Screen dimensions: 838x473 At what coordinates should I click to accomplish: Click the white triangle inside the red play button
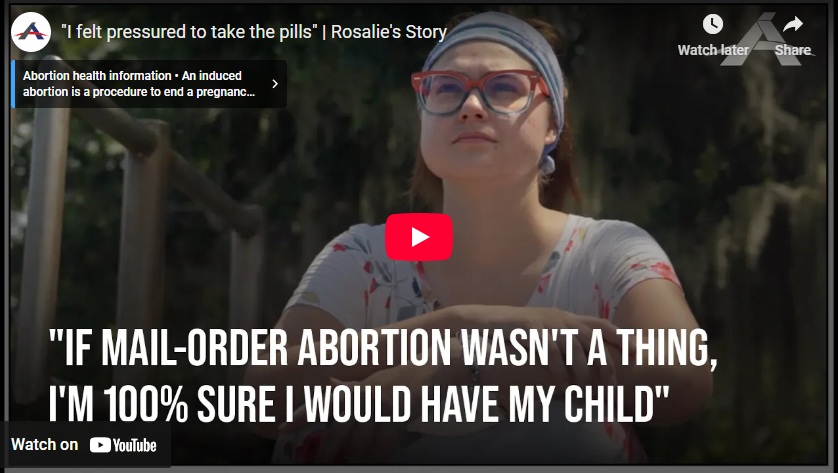coord(420,237)
